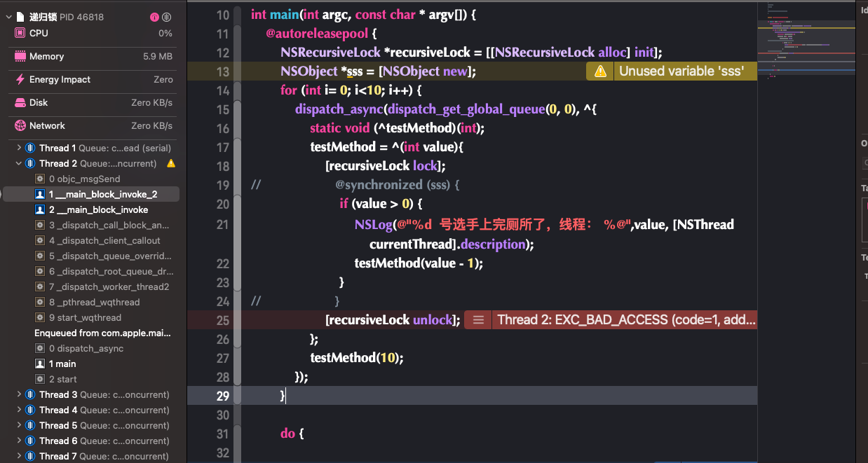Click the error list icon on line 25
The height and width of the screenshot is (463, 868).
(478, 319)
